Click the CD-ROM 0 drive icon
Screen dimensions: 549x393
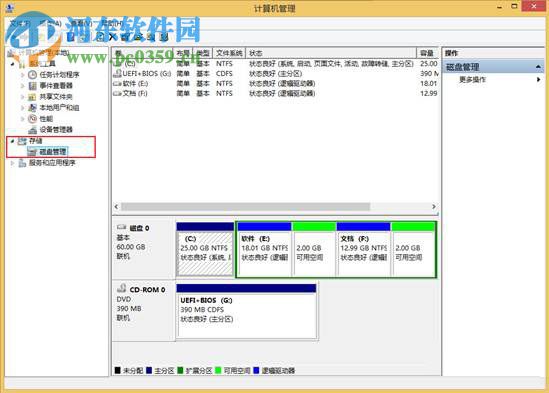click(x=121, y=289)
